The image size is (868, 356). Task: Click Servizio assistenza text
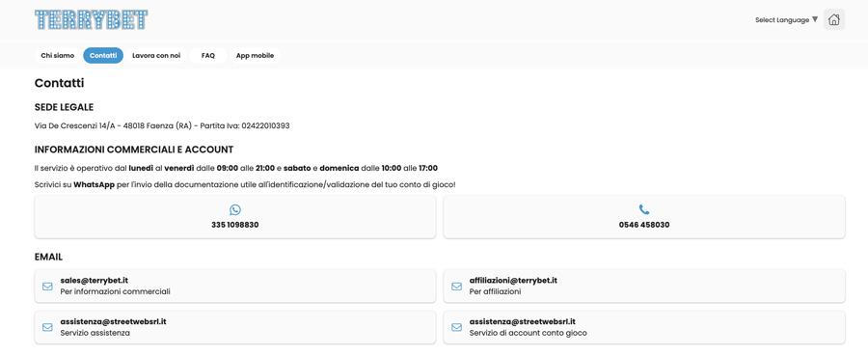pos(95,333)
